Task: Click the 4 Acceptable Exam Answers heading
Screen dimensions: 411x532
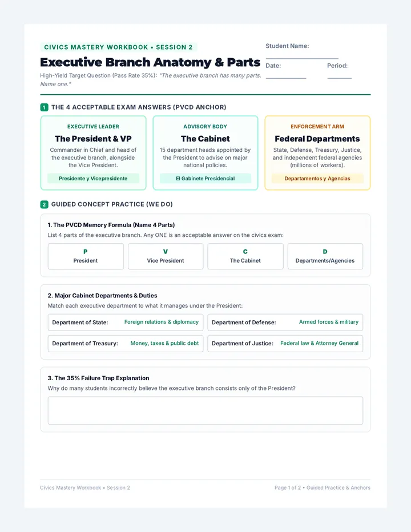Action: pyautogui.click(x=139, y=107)
